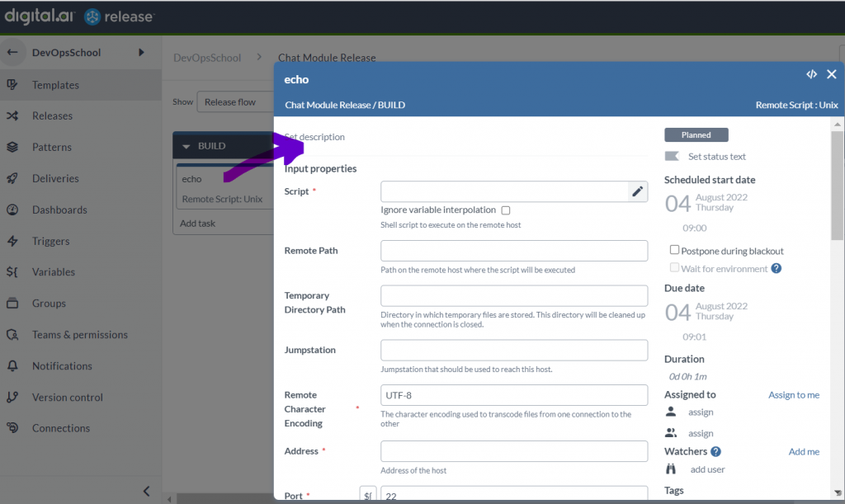Click the variable switch icon beside Port
The height and width of the screenshot is (504, 845).
(368, 496)
